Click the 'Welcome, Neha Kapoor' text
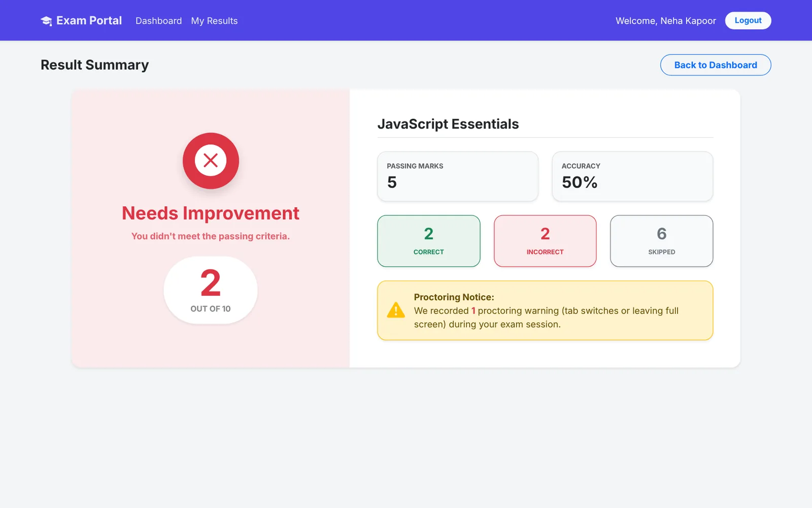This screenshot has height=508, width=812. pos(666,21)
